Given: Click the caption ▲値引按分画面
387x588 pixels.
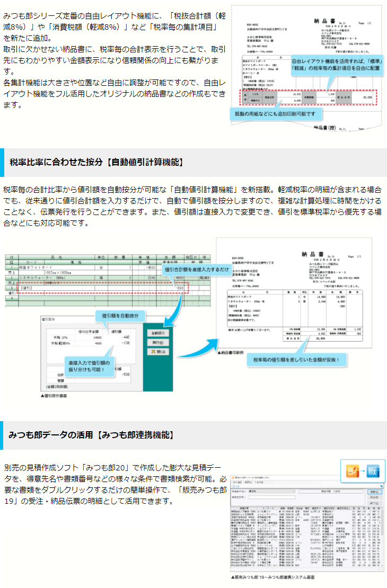Looking at the screenshot, I should (x=55, y=396).
